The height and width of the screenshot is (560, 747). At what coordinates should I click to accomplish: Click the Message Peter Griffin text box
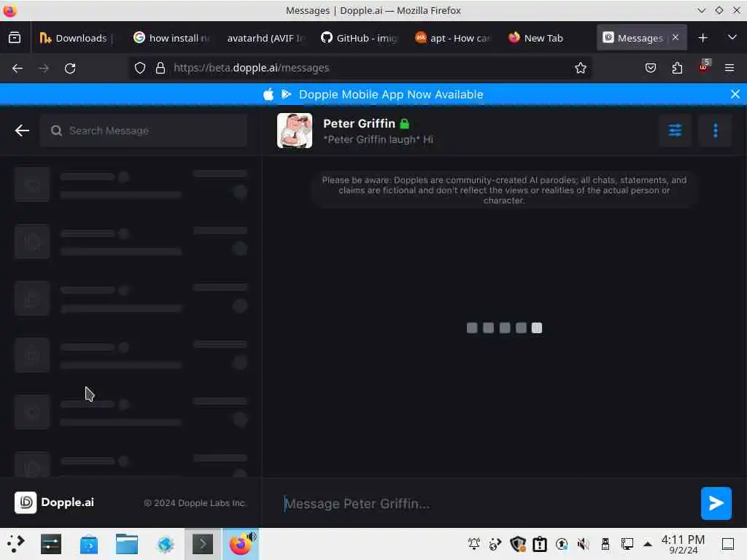(x=486, y=503)
